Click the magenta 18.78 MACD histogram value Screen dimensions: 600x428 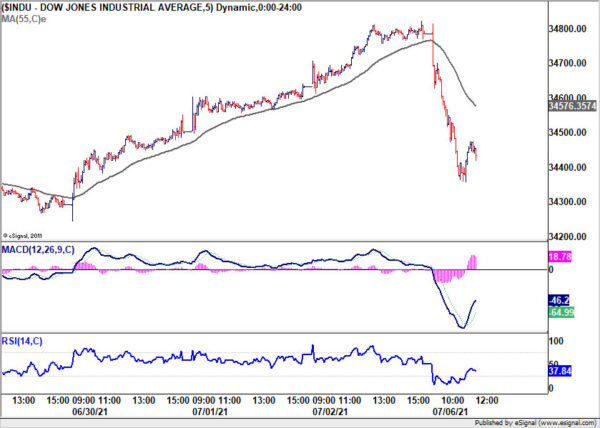(x=560, y=257)
